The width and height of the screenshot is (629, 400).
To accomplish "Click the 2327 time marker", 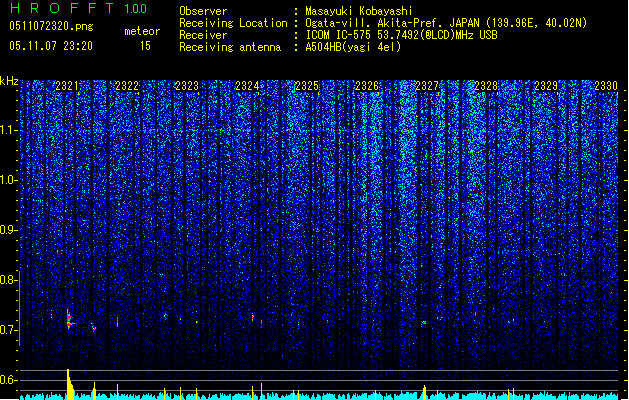I will click(x=427, y=86).
